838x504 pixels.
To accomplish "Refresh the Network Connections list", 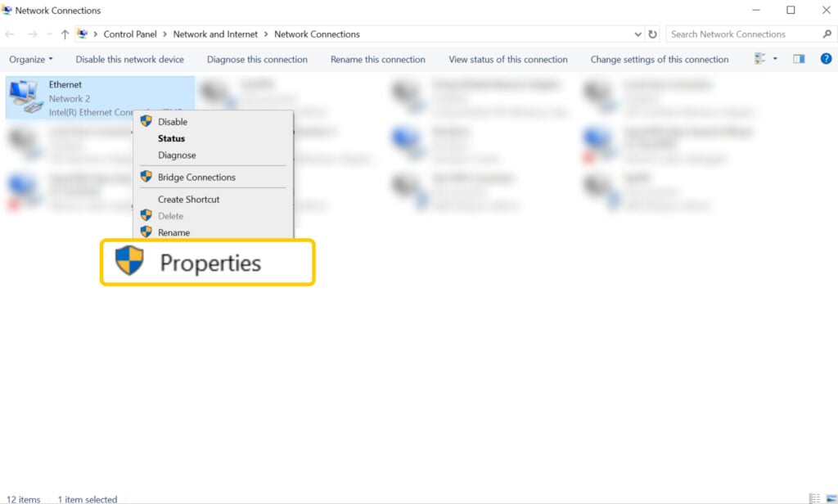I will pos(652,34).
